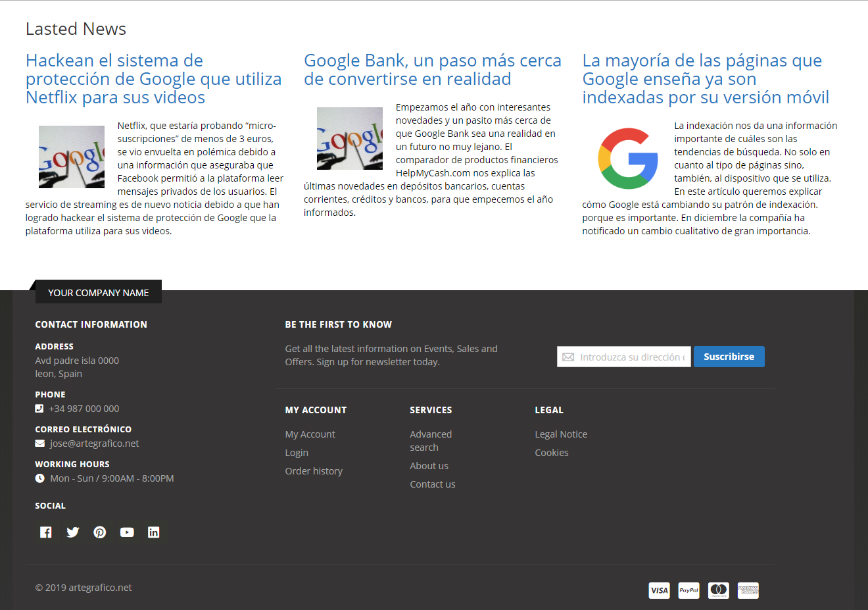Screen dimensions: 868x610
Task: Open the Netflix article Google thumbnail
Action: 72,157
